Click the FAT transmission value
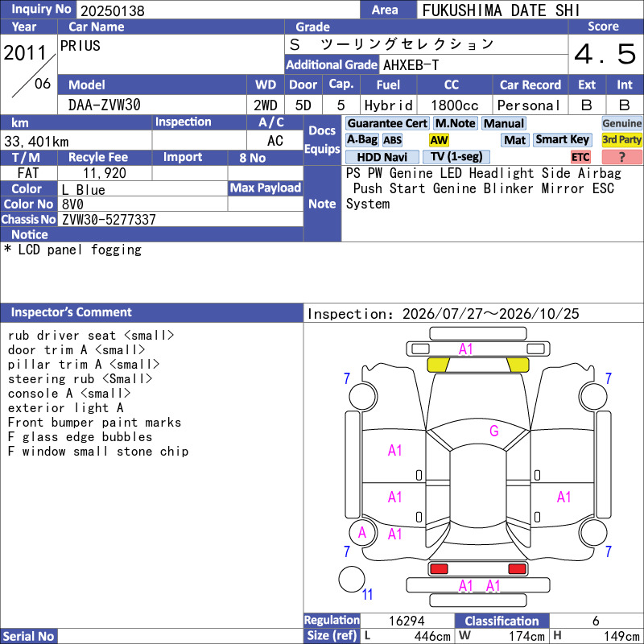 [28, 173]
